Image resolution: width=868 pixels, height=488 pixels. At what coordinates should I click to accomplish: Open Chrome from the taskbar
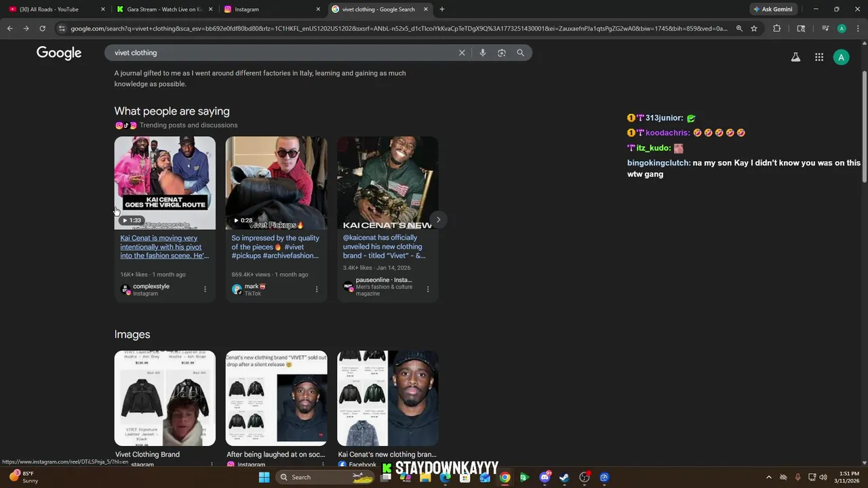pyautogui.click(x=505, y=477)
